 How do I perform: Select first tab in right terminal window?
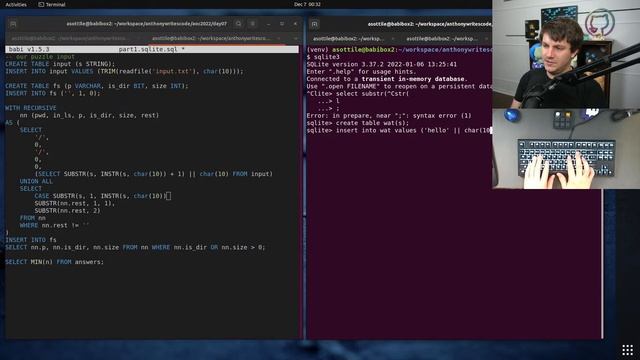[x=348, y=38]
